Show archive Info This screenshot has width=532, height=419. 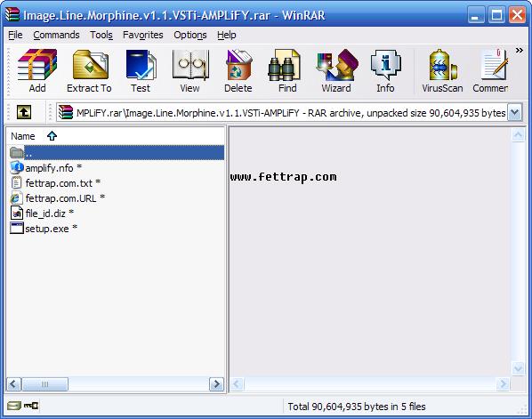(x=385, y=71)
